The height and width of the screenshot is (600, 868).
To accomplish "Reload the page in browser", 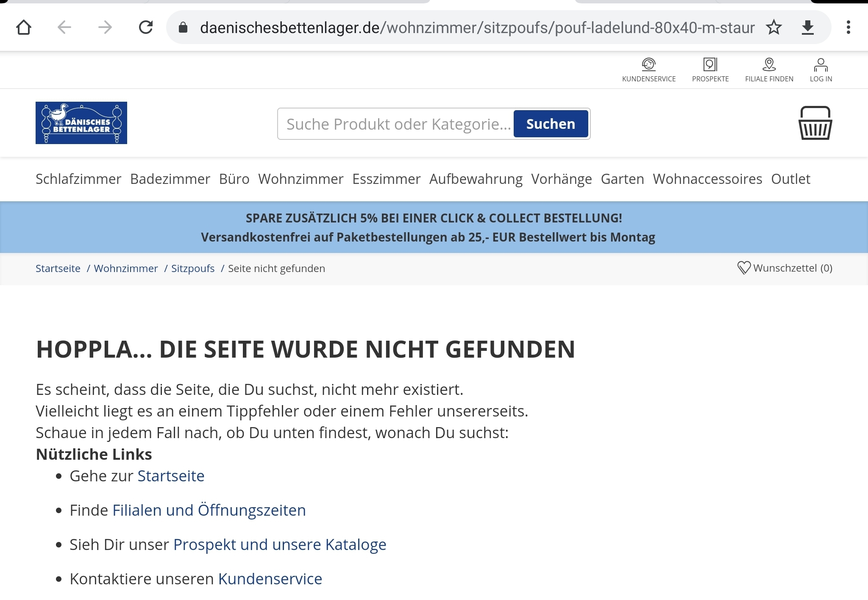I will pyautogui.click(x=146, y=28).
